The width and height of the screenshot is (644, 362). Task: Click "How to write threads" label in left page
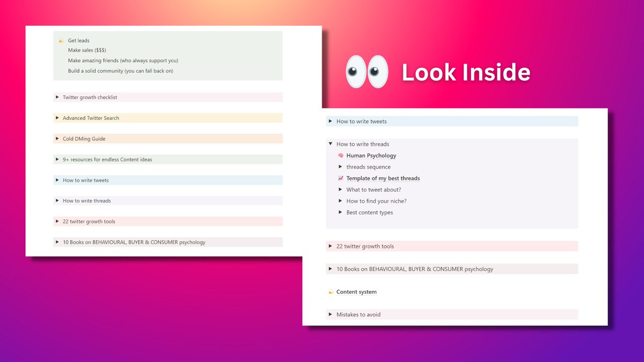tap(87, 201)
